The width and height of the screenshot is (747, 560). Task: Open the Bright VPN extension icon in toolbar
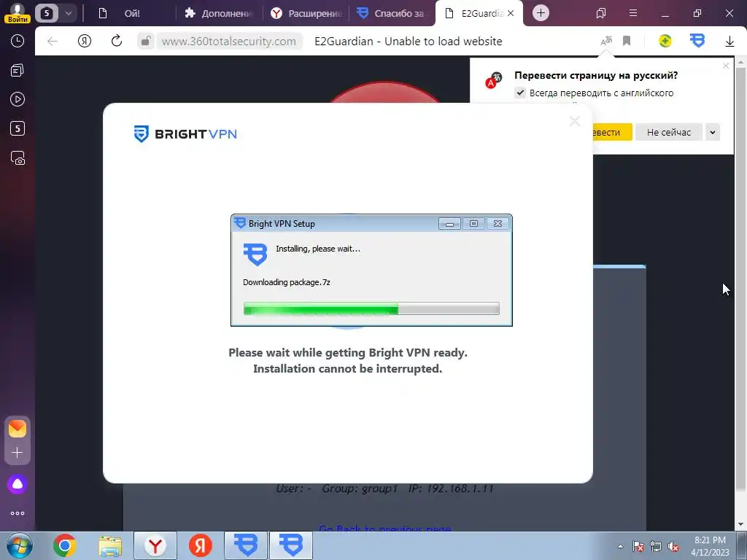(697, 41)
